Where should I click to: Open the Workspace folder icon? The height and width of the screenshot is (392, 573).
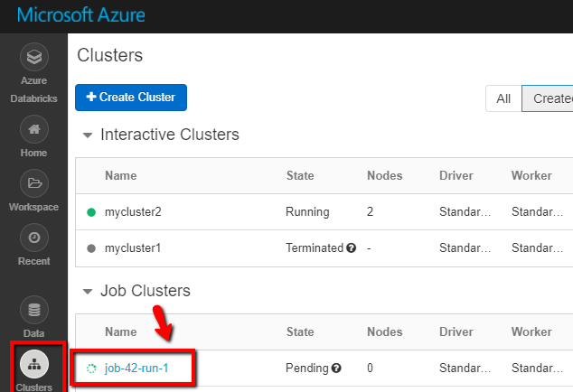(x=33, y=183)
